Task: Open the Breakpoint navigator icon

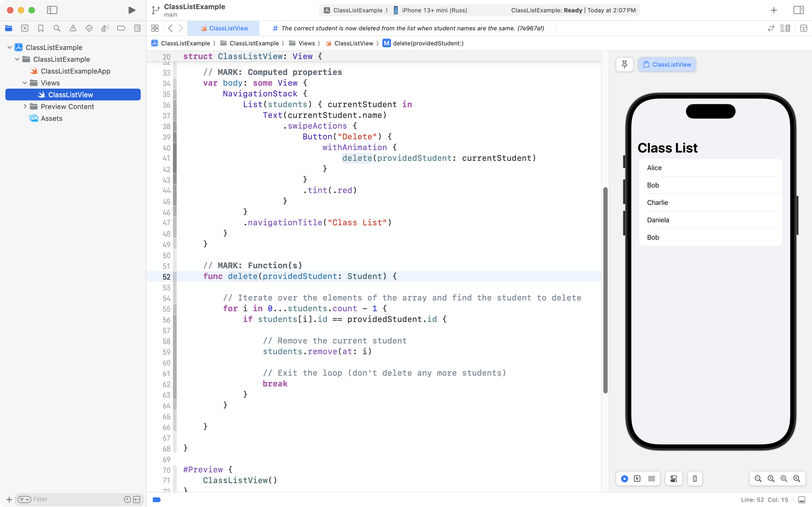Action: tap(121, 28)
